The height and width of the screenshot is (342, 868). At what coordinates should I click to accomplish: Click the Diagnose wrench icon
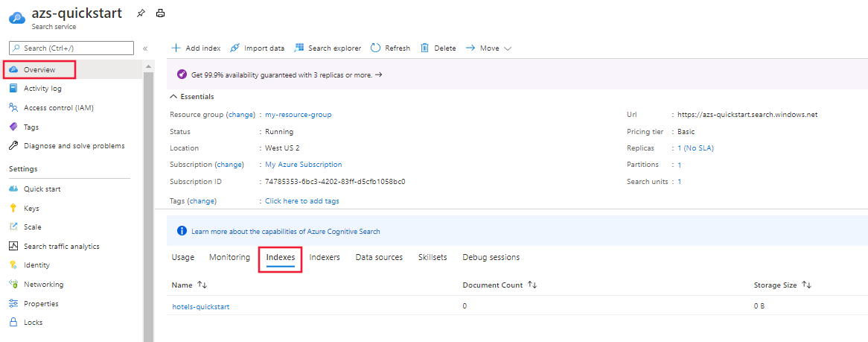[x=14, y=146]
